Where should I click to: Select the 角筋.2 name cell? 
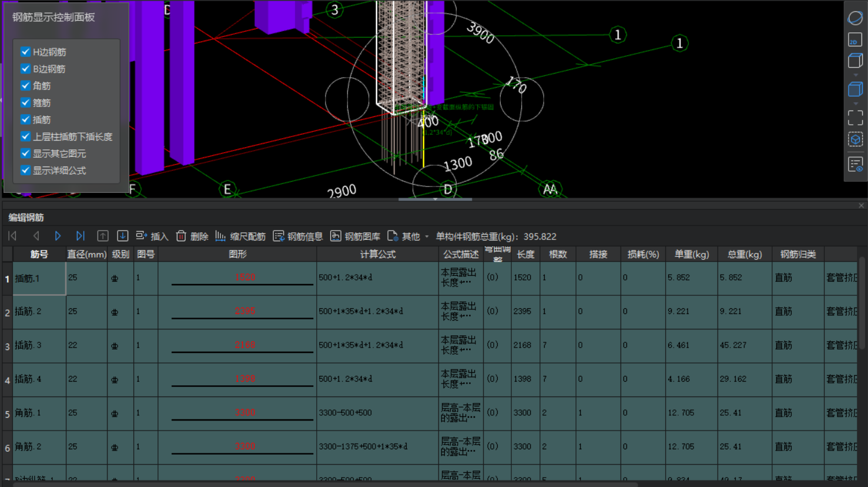[x=39, y=447]
